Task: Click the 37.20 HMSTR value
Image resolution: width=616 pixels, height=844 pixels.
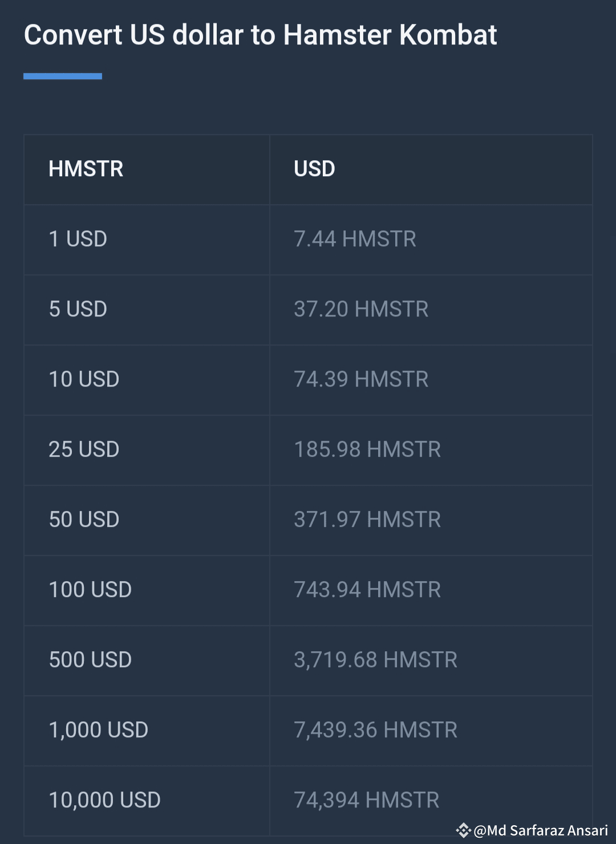Action: pos(361,309)
